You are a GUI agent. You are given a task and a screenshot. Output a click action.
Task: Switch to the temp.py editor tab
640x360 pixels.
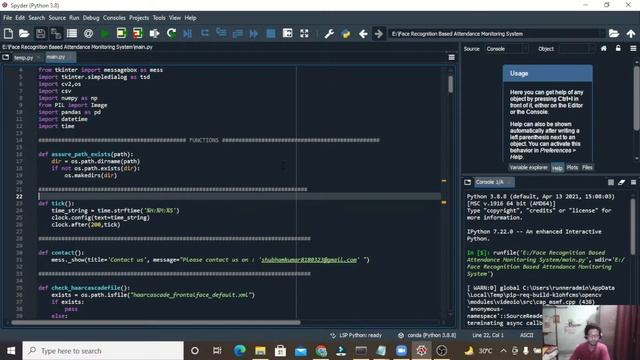24,58
